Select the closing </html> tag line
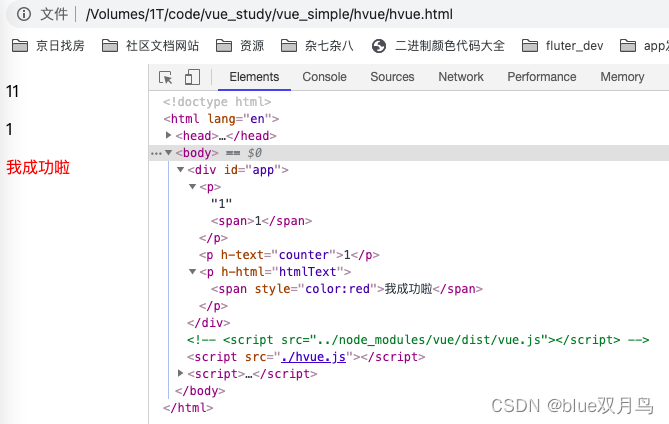This screenshot has width=669, height=424. pos(188,408)
